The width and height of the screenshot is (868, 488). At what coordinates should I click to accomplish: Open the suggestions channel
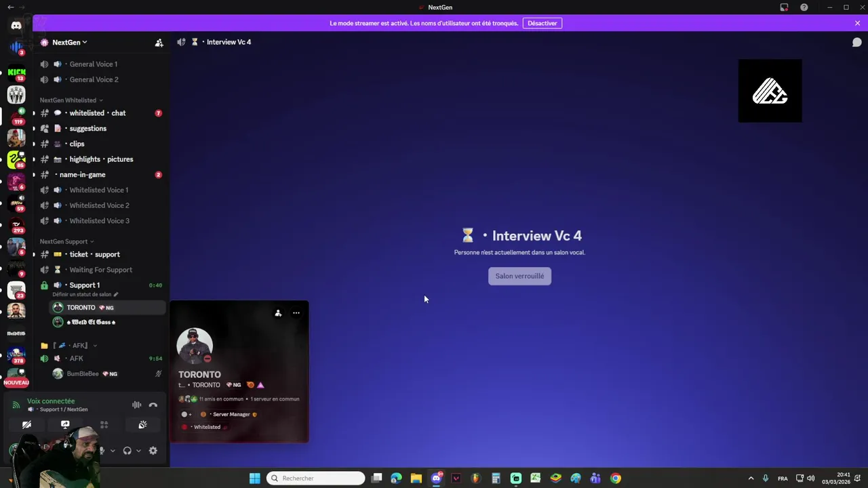point(100,128)
